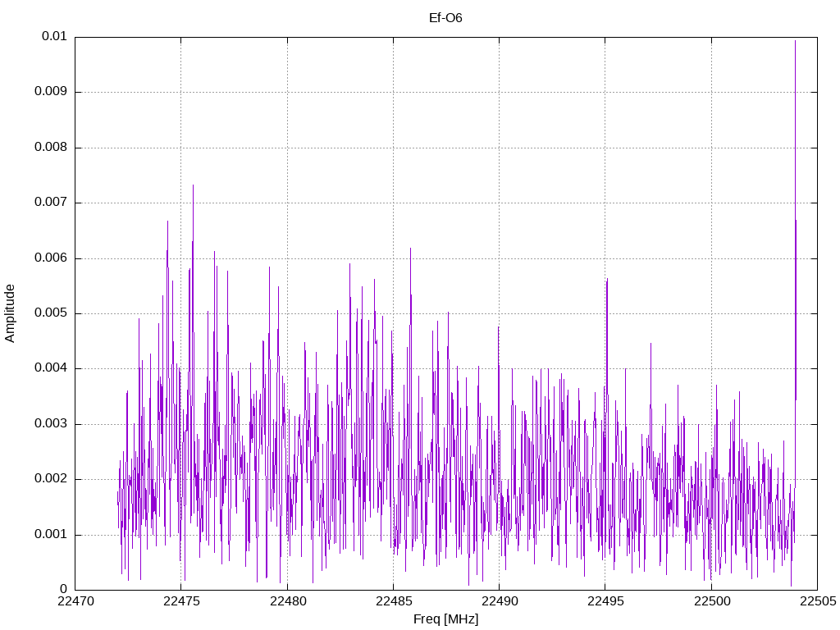Click the y-axis tick label 0.01
840x630 pixels.
[x=54, y=36]
